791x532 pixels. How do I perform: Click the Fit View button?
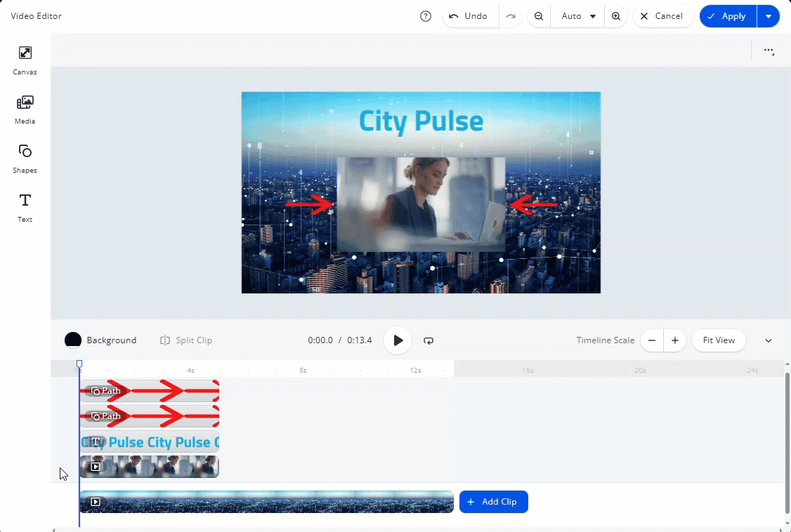(x=719, y=340)
